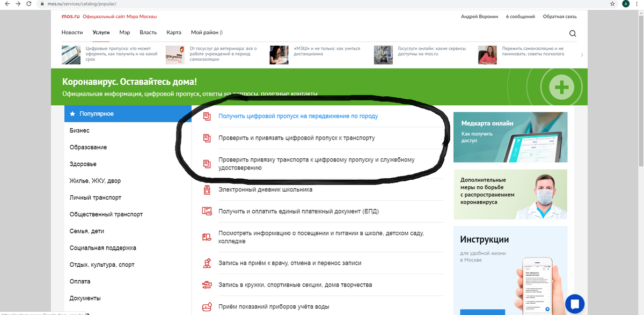The height and width of the screenshot is (315, 644).
Task: Click the star icon in Популярное
Action: click(72, 114)
